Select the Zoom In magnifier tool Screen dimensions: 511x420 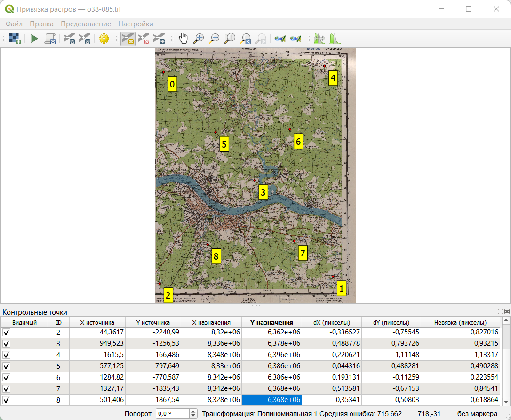pos(199,39)
